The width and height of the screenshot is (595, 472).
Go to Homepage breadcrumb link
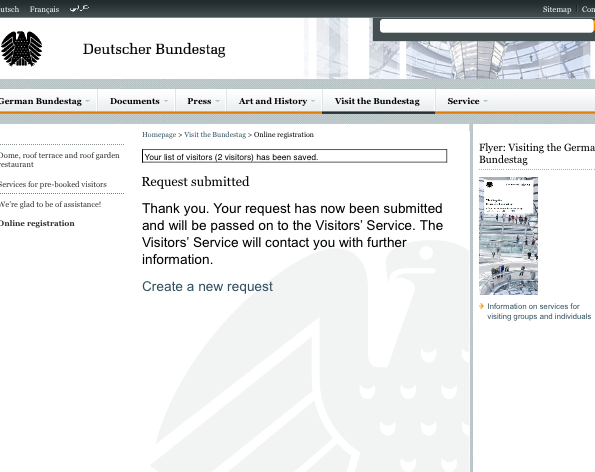(x=159, y=135)
